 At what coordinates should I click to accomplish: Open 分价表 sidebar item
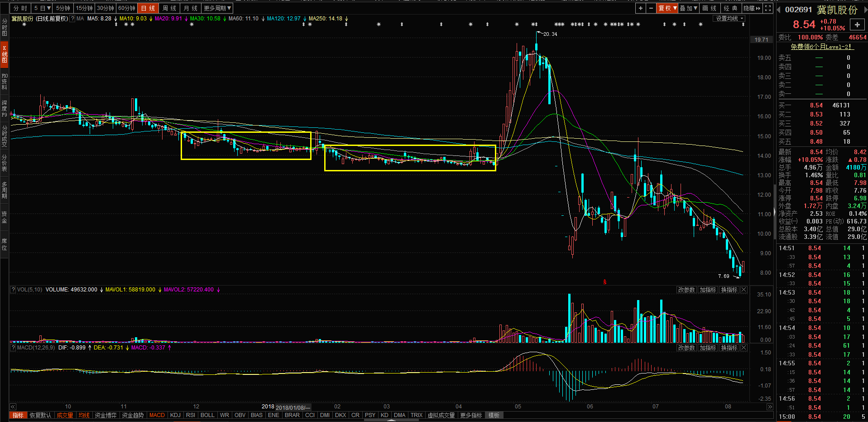[4, 163]
